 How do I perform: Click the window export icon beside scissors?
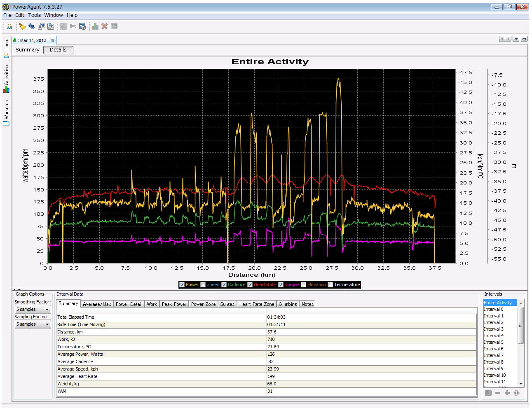tap(82, 26)
